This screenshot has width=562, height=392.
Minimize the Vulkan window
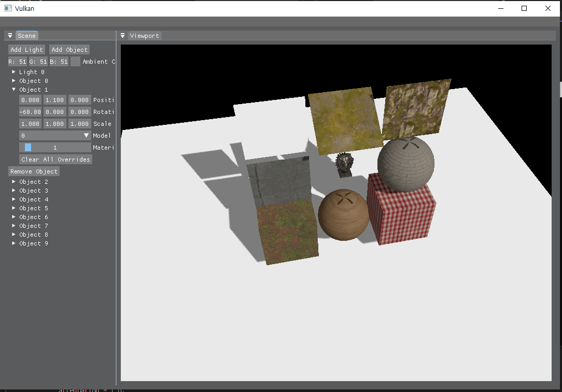(501, 8)
